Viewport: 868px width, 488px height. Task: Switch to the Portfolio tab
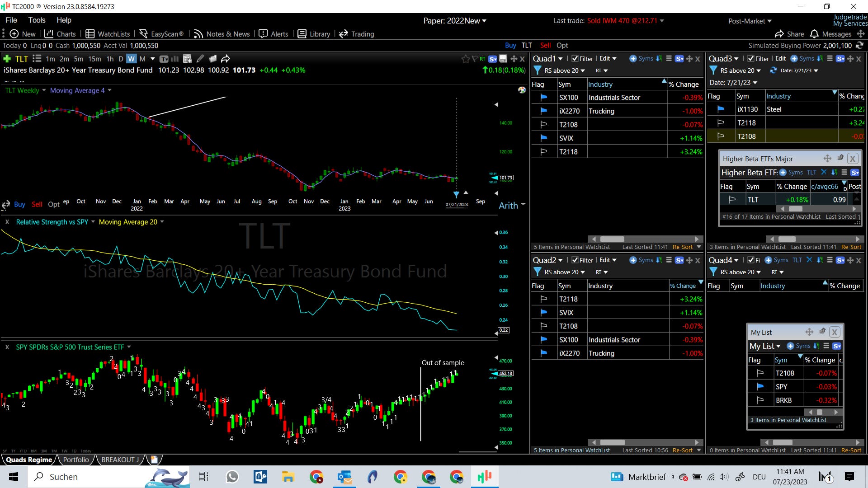tap(76, 460)
